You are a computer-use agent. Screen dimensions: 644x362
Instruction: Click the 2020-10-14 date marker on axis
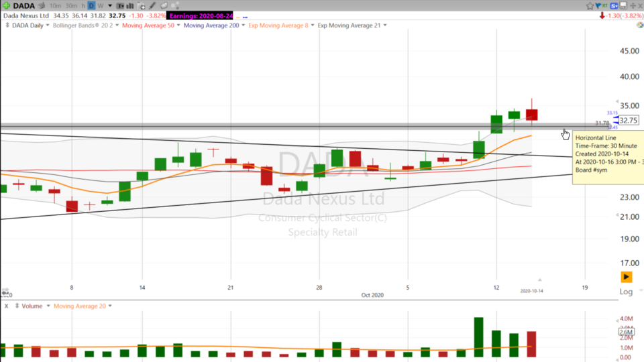531,290
